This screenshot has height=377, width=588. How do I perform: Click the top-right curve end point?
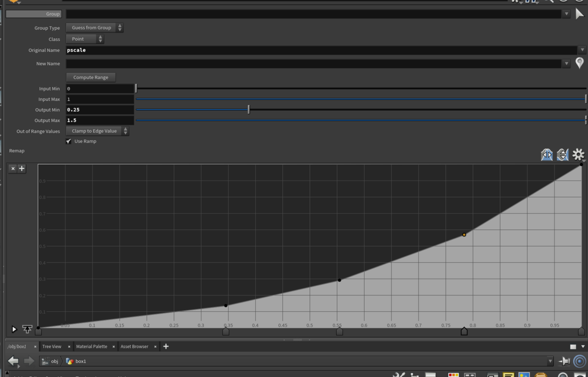pyautogui.click(x=581, y=165)
